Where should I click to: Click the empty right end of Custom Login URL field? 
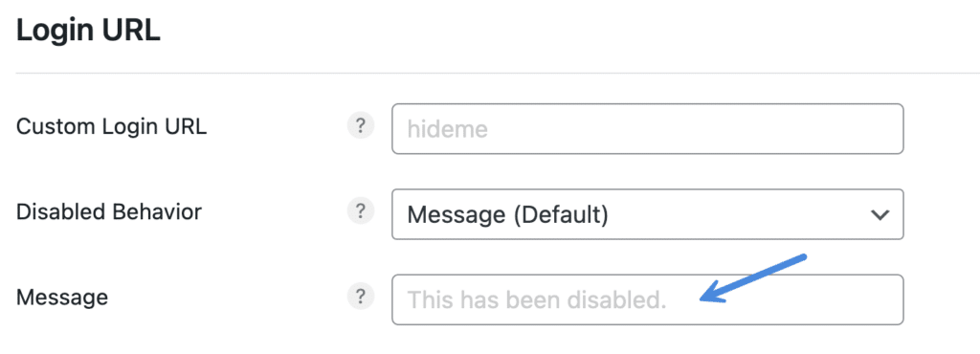[x=813, y=128]
